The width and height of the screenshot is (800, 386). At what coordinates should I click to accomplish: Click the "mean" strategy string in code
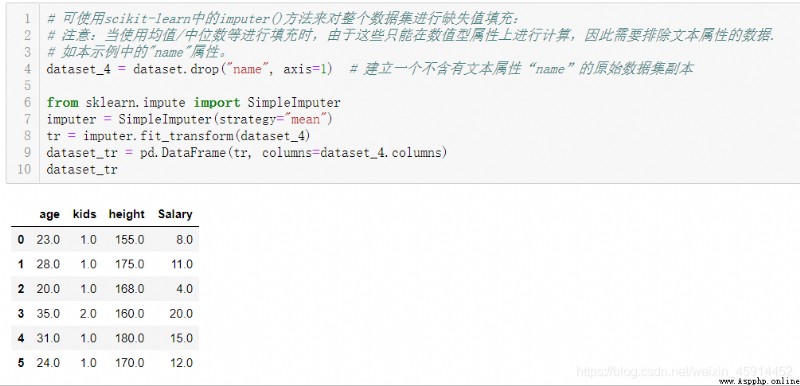[x=305, y=119]
